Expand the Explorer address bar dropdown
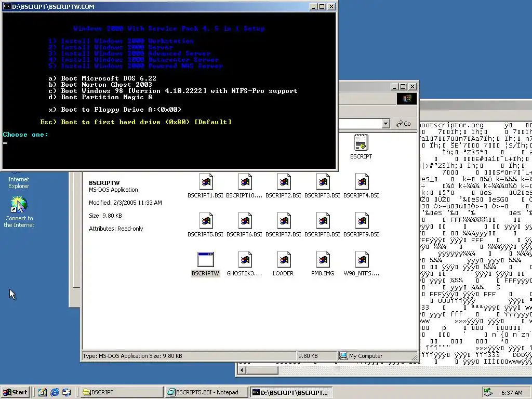 click(386, 124)
